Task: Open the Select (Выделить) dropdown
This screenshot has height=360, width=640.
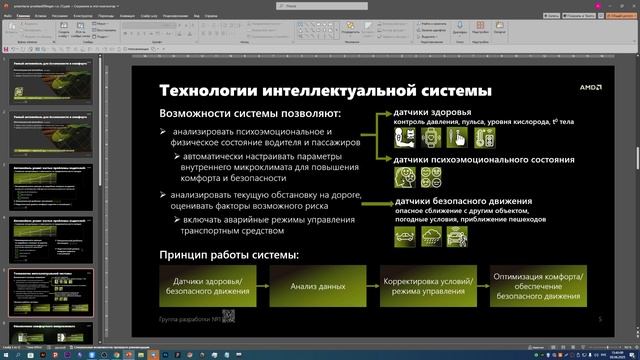Action: coord(428,36)
